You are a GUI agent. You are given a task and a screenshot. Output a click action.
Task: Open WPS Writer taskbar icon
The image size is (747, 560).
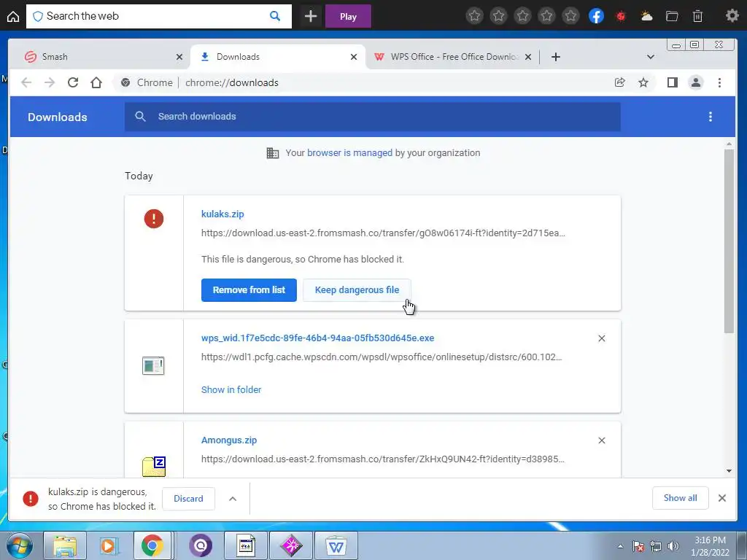coord(336,545)
